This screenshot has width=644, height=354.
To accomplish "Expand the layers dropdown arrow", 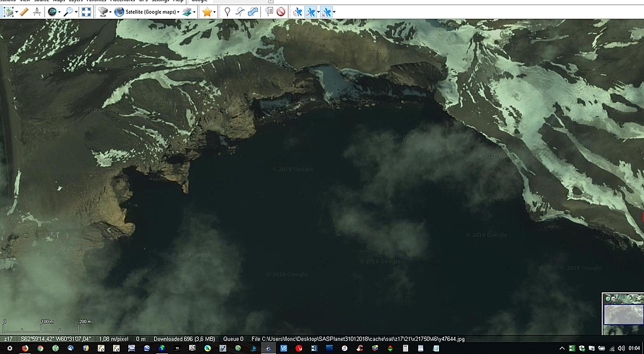I will pos(194,12).
